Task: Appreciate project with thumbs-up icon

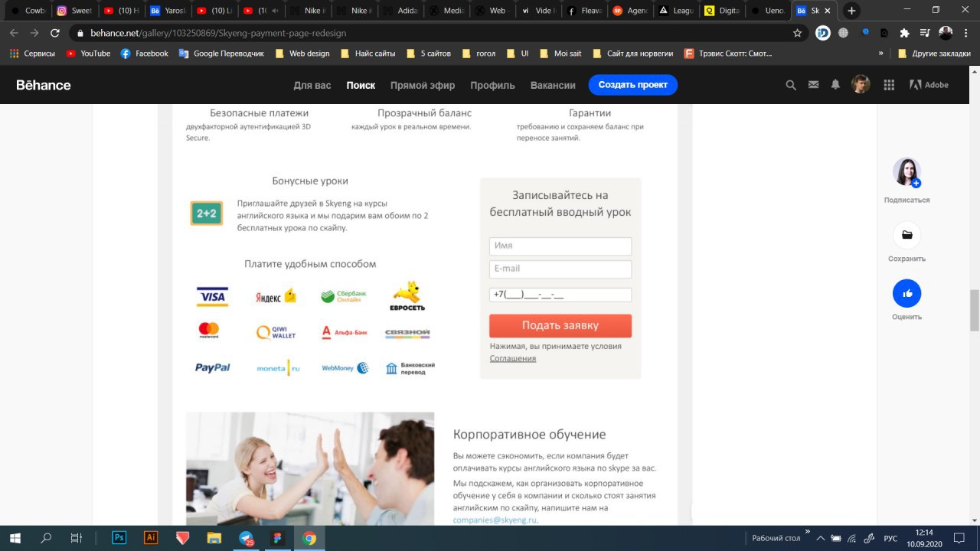Action: click(907, 293)
